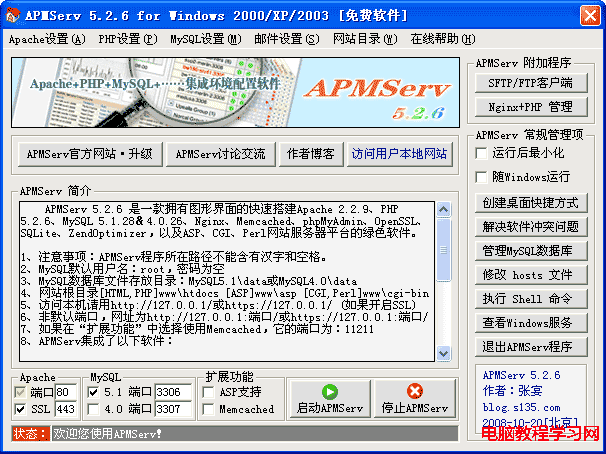Click 访问用户本地网站 button
606x454 pixels.
[400, 154]
